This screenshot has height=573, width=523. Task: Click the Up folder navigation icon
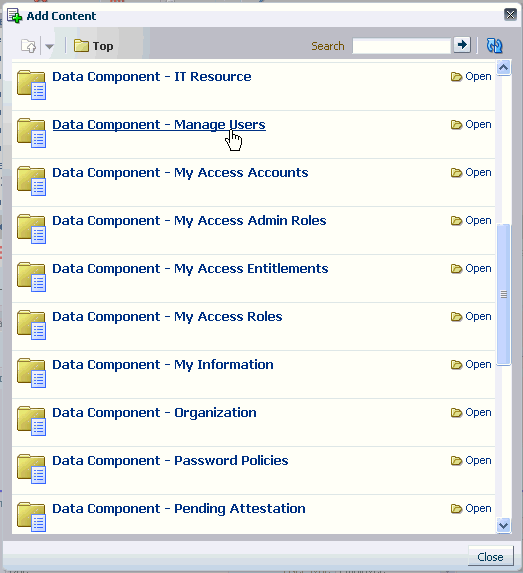[29, 46]
